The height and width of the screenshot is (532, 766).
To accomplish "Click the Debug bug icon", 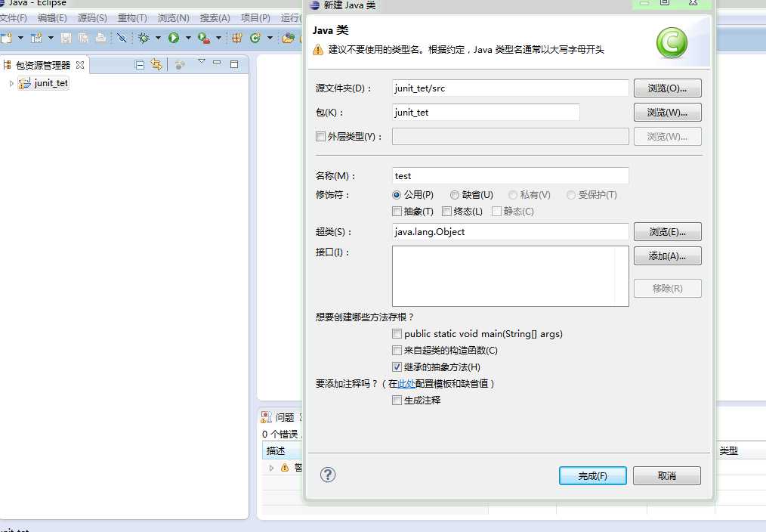I will coord(144,38).
